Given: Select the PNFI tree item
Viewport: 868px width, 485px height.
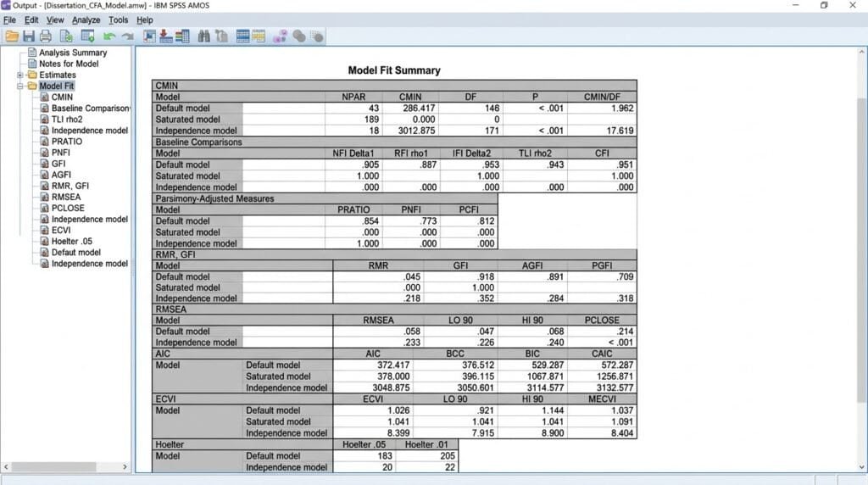Looking at the screenshot, I should pos(61,153).
